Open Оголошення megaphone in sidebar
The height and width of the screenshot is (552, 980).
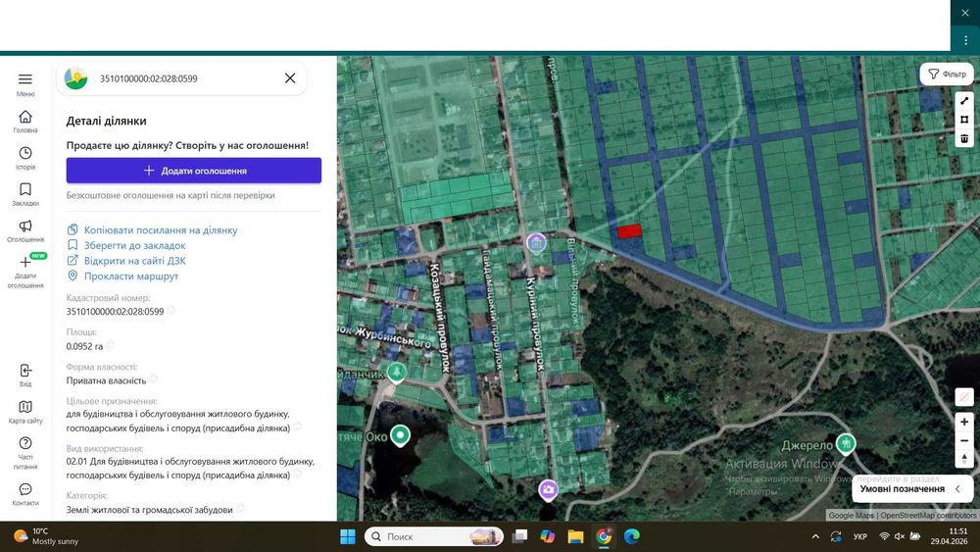tap(25, 230)
